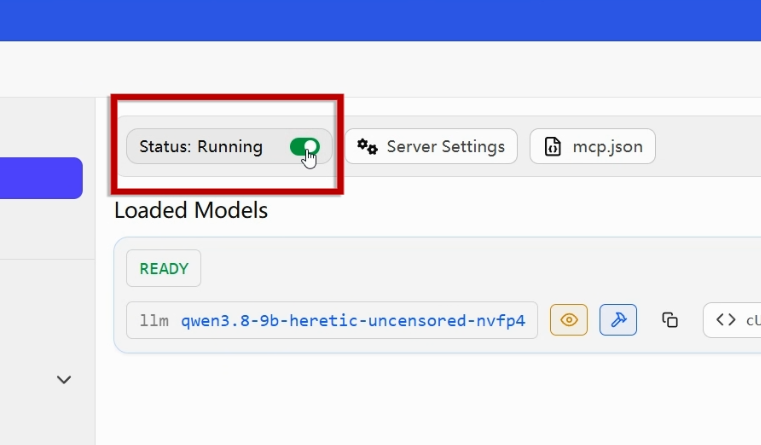761x445 pixels.
Task: Open the mcp.json editor button
Action: (593, 146)
